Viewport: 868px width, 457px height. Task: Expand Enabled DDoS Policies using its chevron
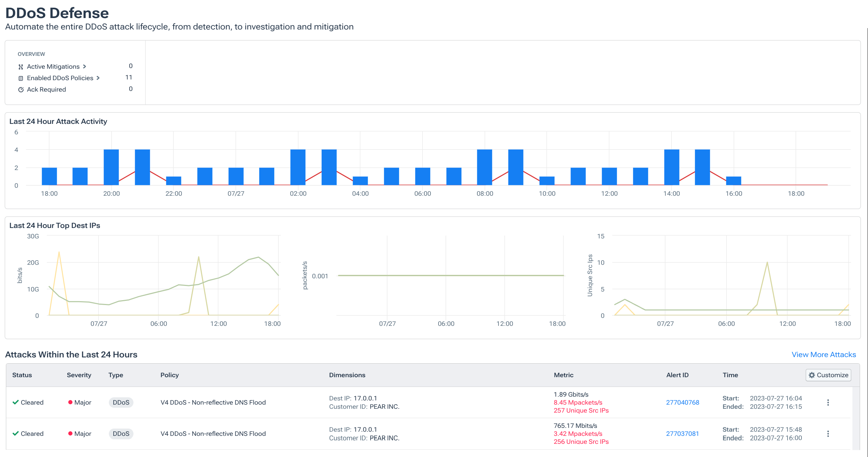(98, 78)
